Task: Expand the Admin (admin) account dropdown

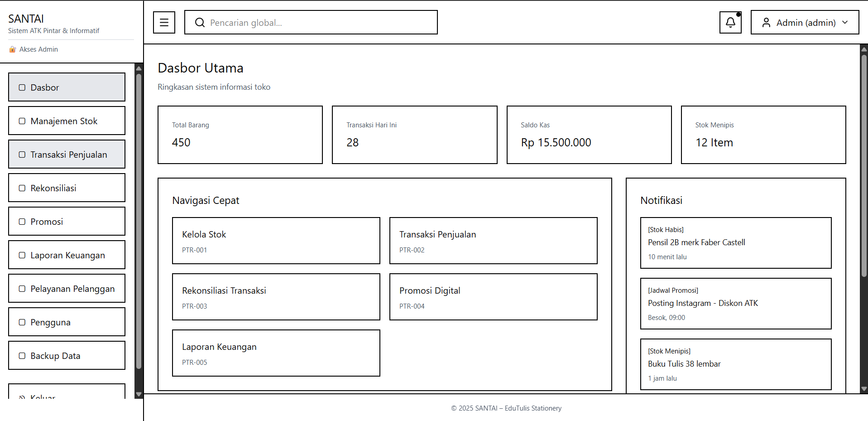Action: click(x=846, y=22)
